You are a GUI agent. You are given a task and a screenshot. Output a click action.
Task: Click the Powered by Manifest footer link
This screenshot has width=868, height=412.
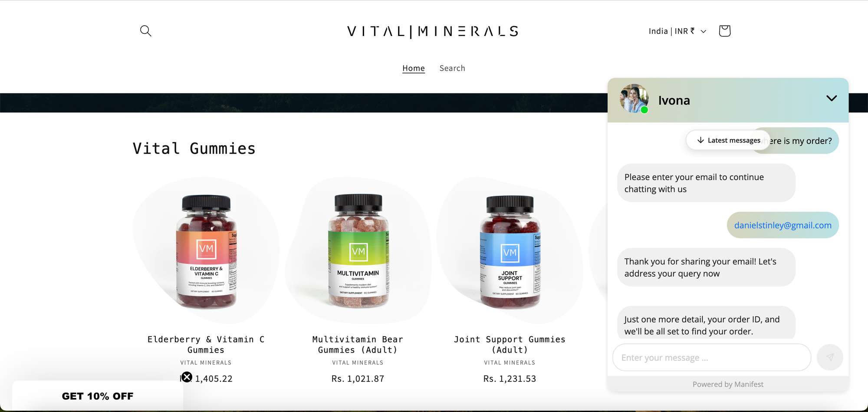point(728,384)
